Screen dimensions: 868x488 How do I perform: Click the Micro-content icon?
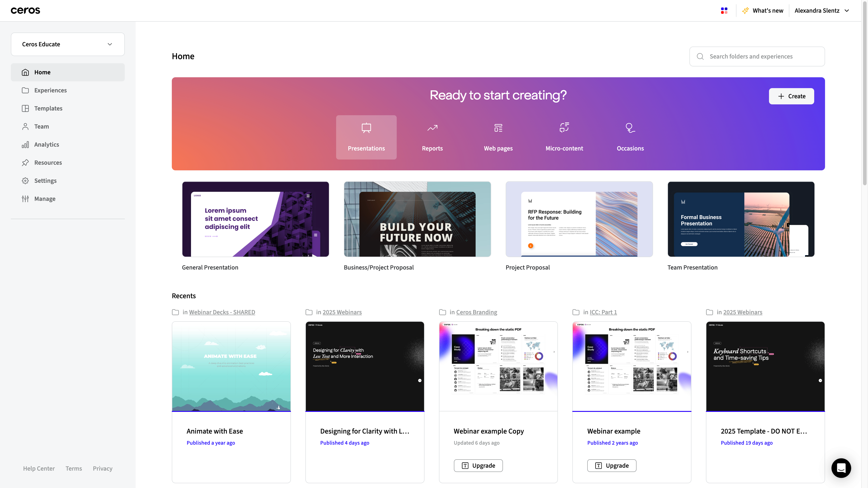(564, 128)
